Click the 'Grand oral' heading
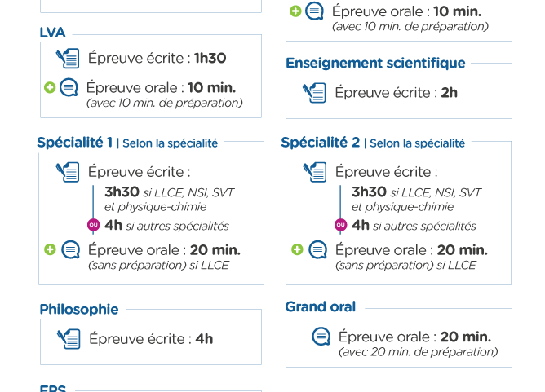Image resolution: width=545 pixels, height=392 pixels. pos(321,306)
